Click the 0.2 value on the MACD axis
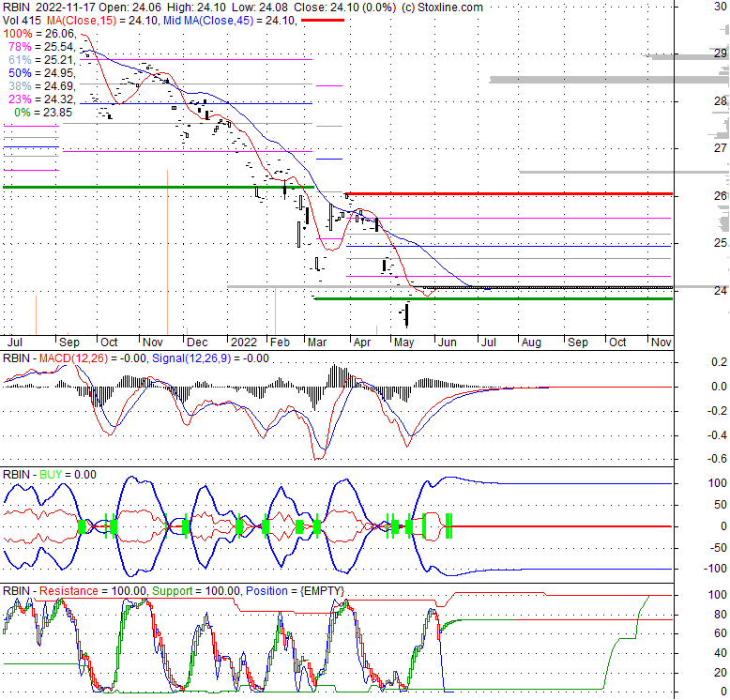The width and height of the screenshot is (730, 700). click(x=719, y=362)
